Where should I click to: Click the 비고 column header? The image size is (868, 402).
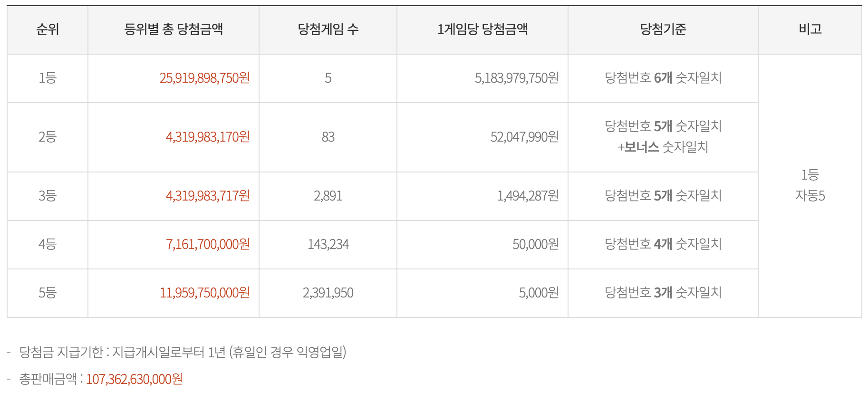coord(810,29)
